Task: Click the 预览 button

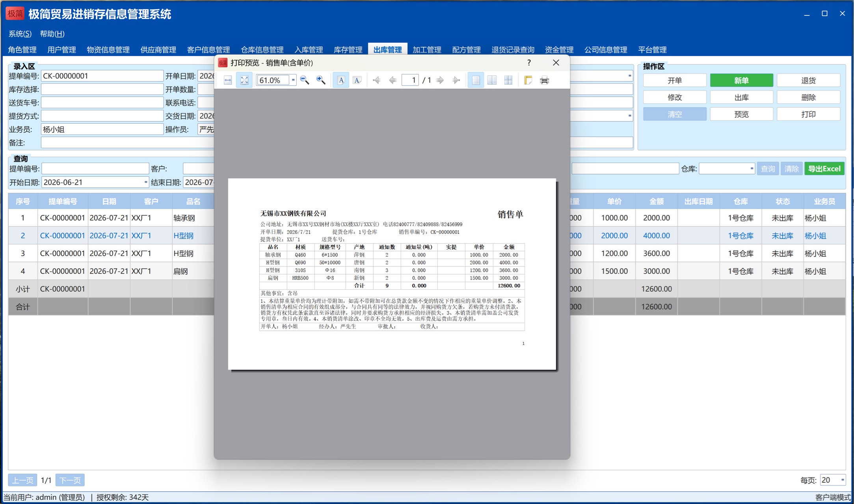Action: pyautogui.click(x=742, y=114)
